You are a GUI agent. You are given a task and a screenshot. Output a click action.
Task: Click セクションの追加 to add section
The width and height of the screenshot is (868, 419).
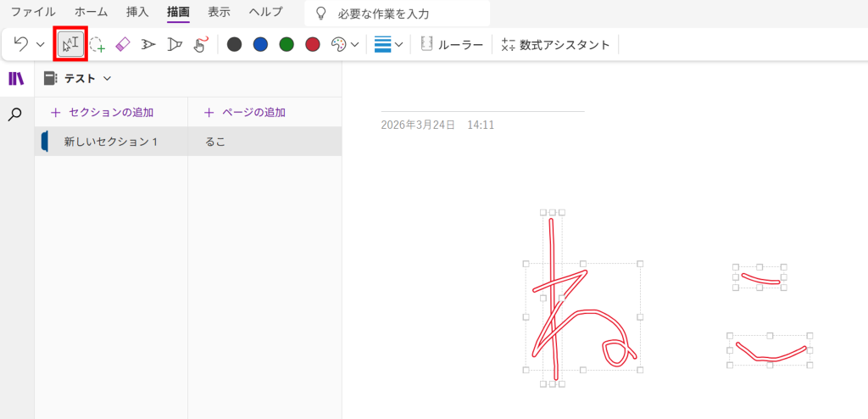point(103,112)
